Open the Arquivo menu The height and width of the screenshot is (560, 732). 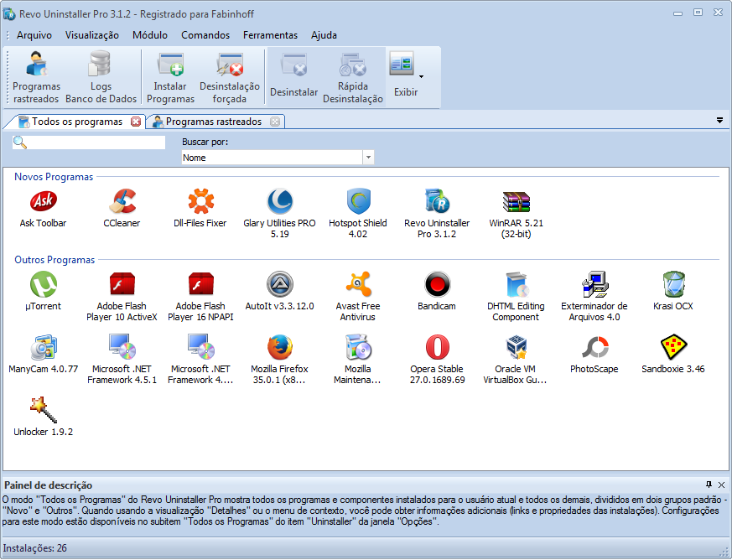pyautogui.click(x=34, y=35)
